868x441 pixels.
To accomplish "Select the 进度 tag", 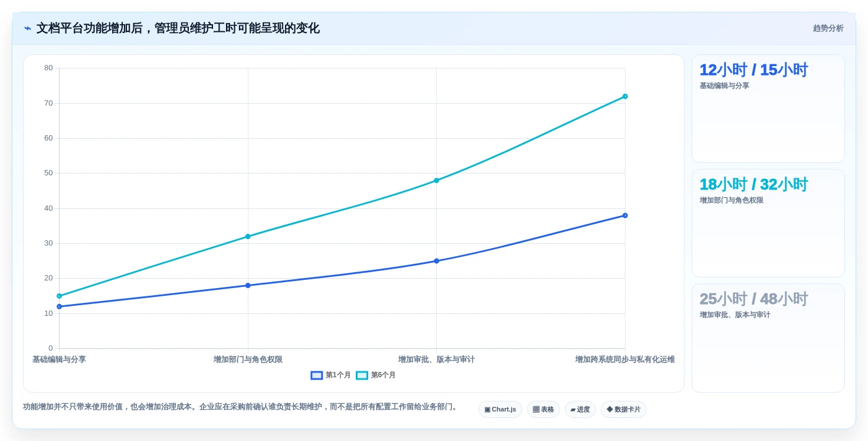I will (x=580, y=410).
